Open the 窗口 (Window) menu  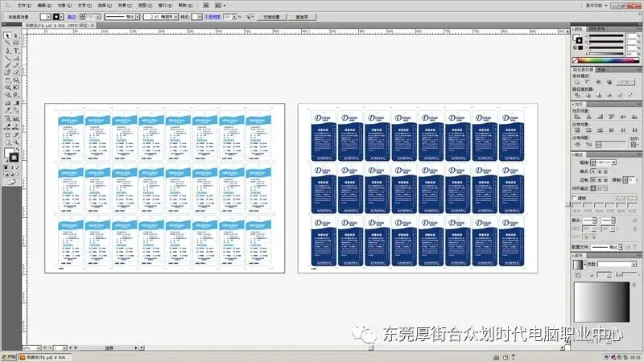pos(165,6)
